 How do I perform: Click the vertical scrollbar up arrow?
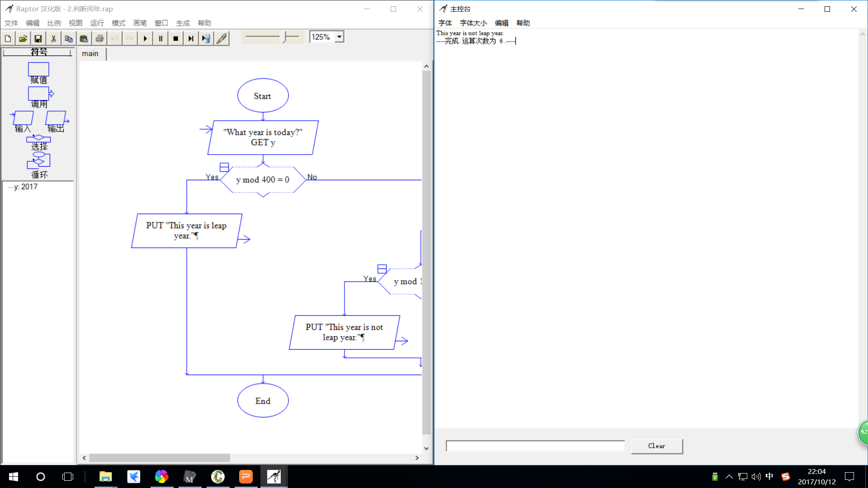pos(426,66)
